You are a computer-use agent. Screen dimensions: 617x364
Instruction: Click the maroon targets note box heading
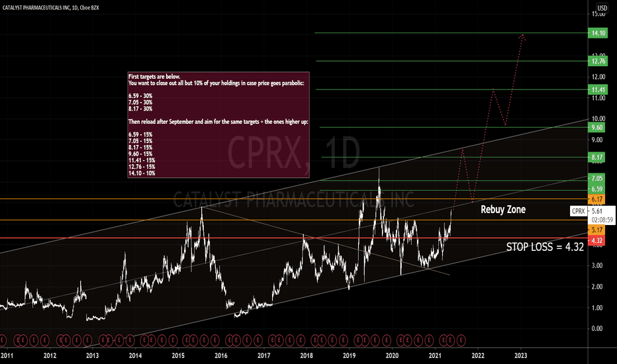click(x=154, y=77)
